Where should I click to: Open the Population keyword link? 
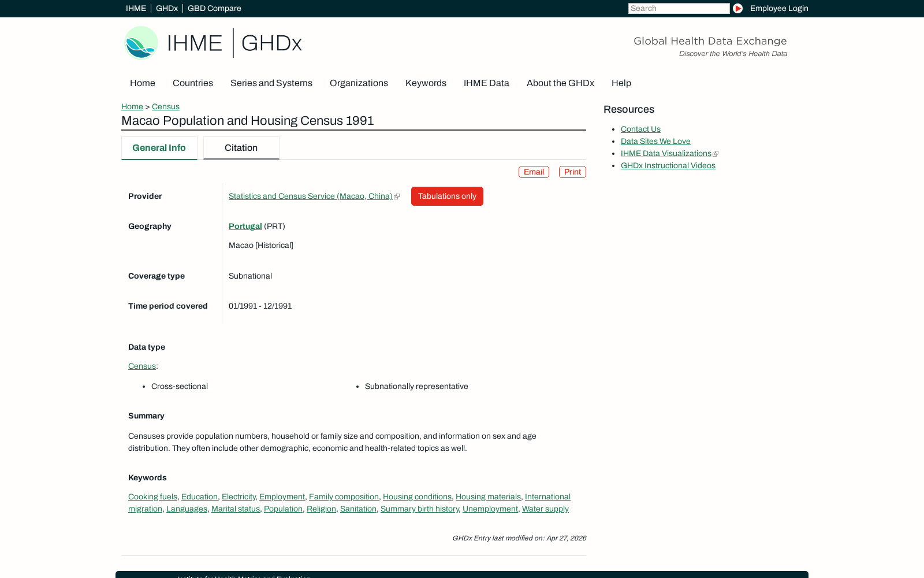tap(283, 509)
